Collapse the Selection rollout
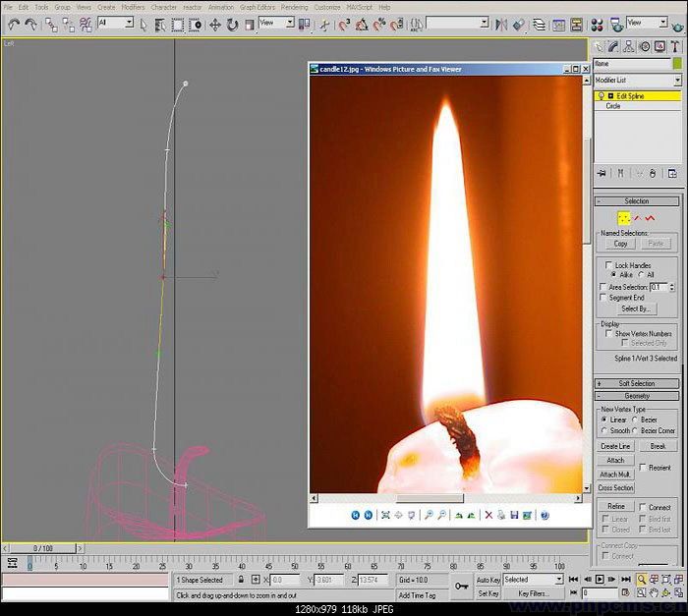The height and width of the screenshot is (616, 688). point(637,201)
